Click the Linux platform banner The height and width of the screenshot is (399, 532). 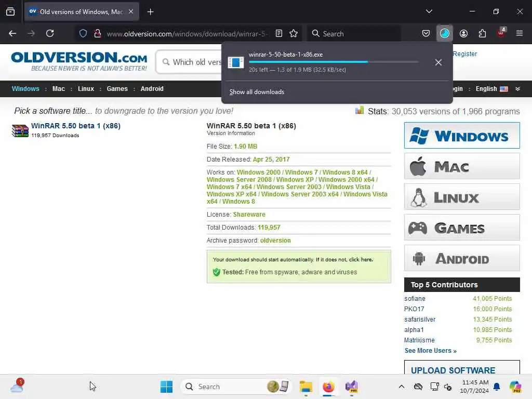(x=462, y=197)
